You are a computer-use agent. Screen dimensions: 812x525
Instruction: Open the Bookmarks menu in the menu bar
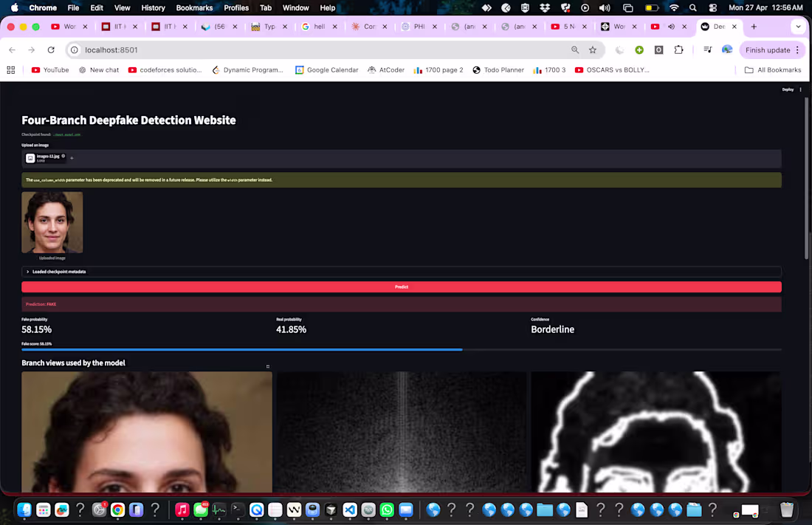coord(194,8)
